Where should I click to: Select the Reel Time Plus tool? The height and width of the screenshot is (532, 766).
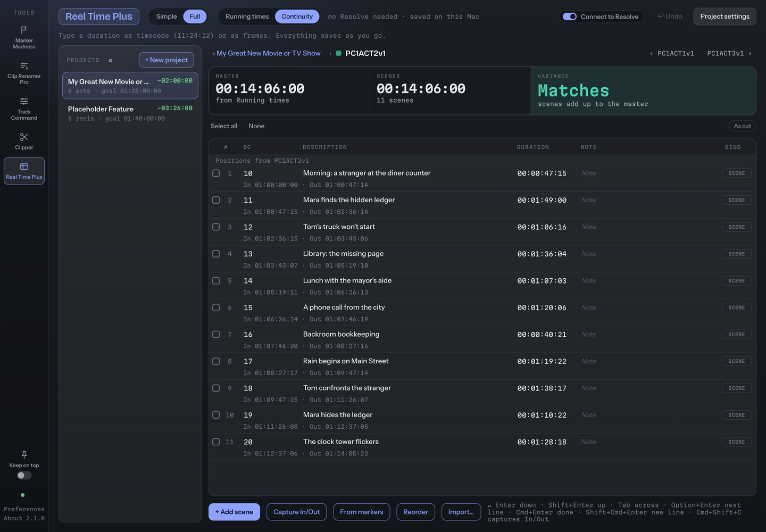coord(24,171)
